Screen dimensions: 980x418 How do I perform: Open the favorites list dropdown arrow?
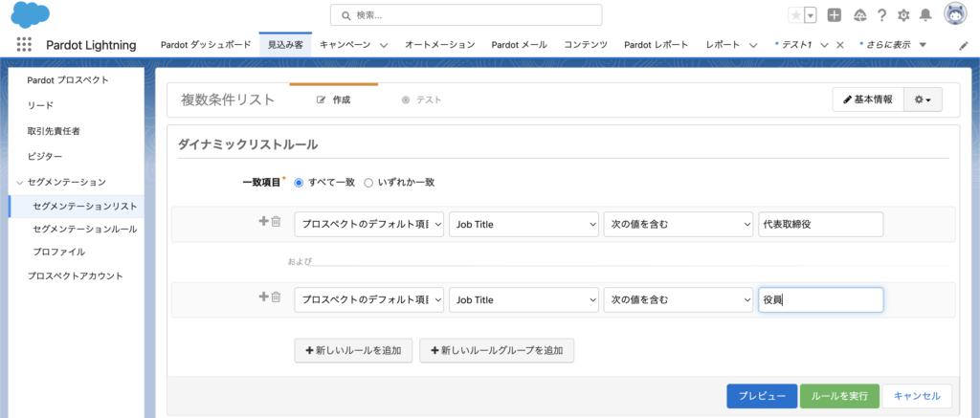point(811,15)
